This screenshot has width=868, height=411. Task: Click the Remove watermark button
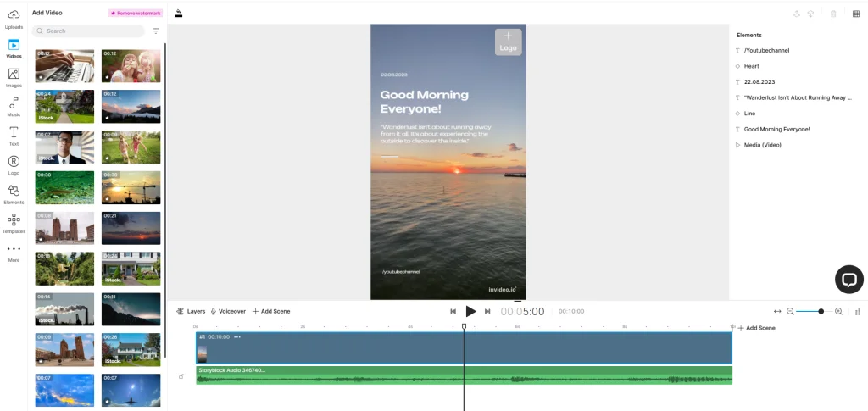tap(136, 13)
